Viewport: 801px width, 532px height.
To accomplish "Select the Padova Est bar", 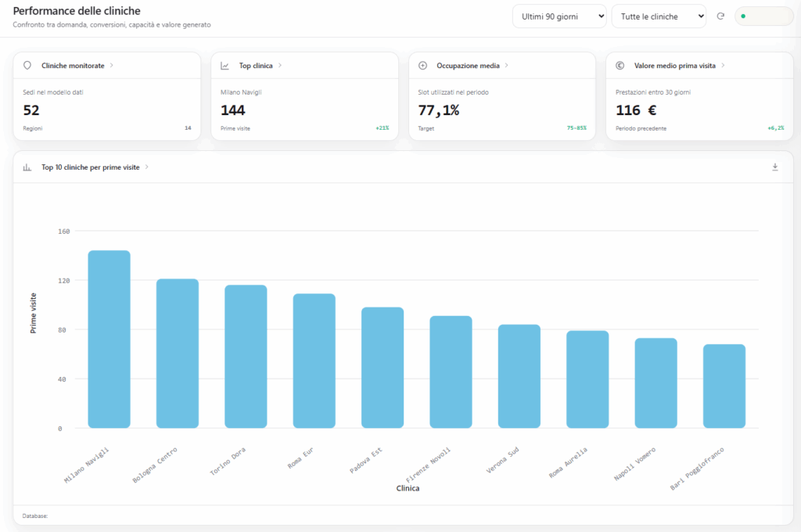I will 383,368.
